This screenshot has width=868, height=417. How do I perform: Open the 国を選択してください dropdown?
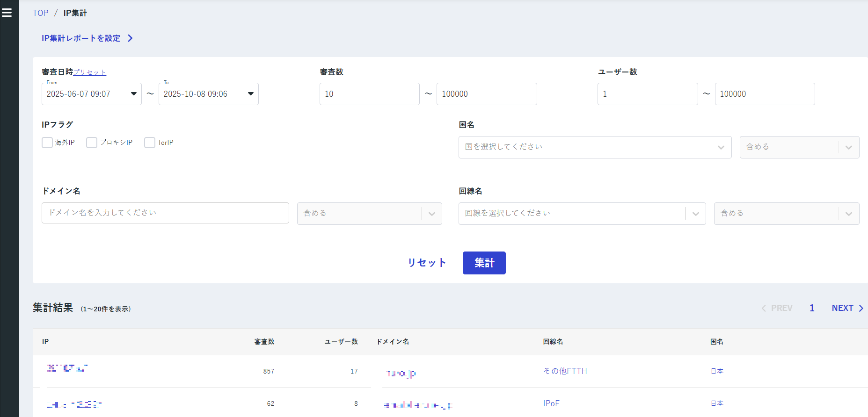tap(595, 147)
